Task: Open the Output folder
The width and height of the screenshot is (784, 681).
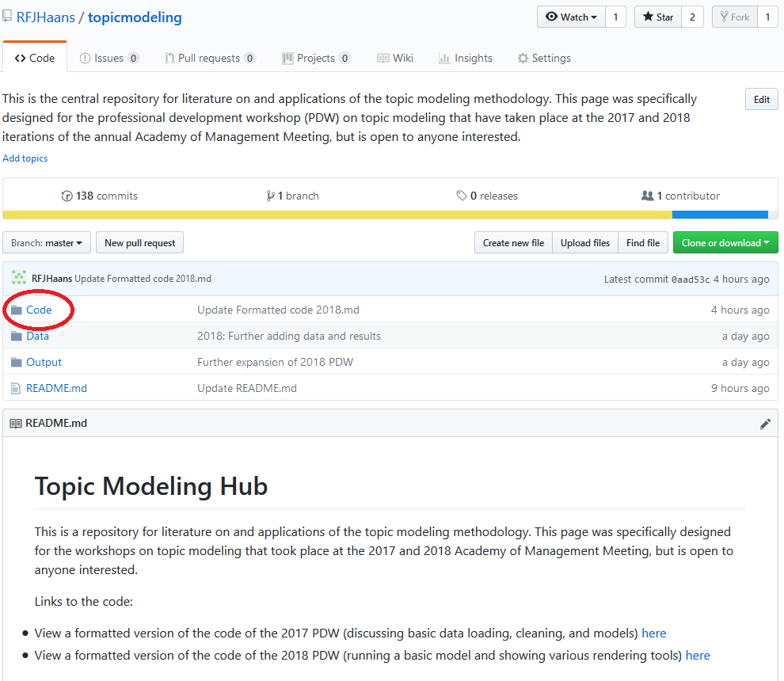Action: point(44,362)
